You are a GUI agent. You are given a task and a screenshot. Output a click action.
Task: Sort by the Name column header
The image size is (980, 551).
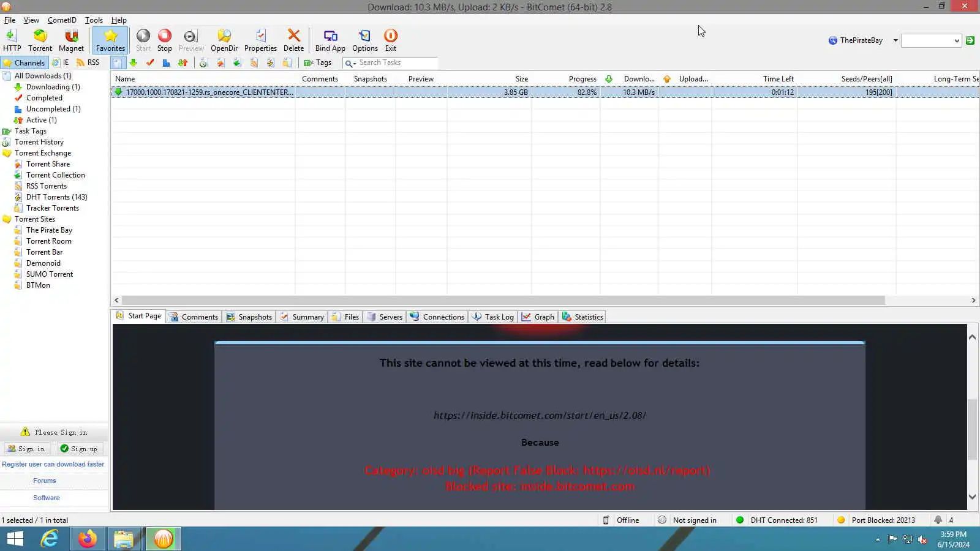[204, 79]
